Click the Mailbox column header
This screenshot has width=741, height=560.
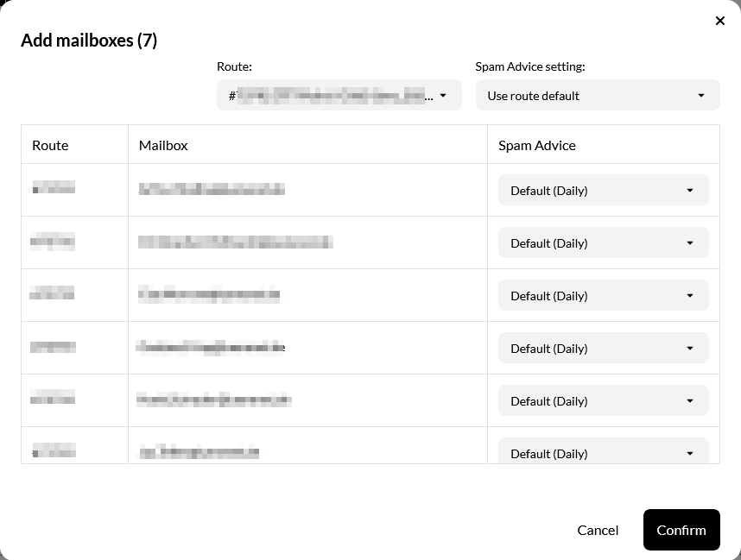point(163,145)
